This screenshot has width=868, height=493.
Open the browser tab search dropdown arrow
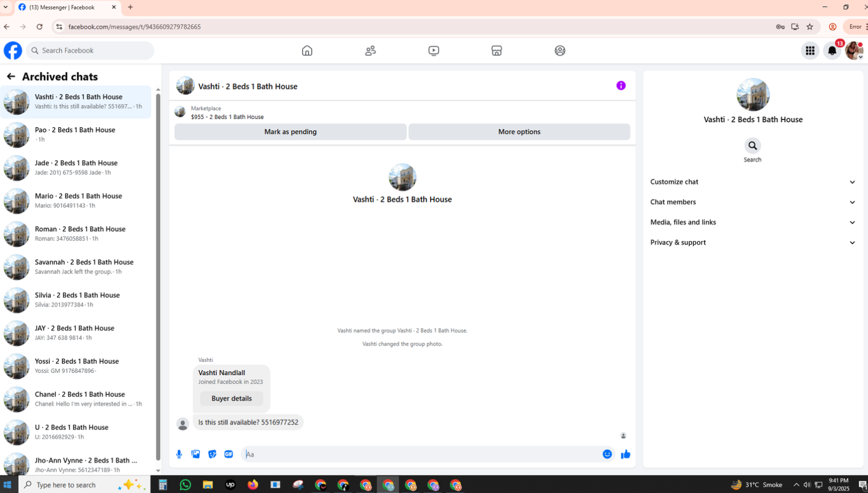[6, 7]
